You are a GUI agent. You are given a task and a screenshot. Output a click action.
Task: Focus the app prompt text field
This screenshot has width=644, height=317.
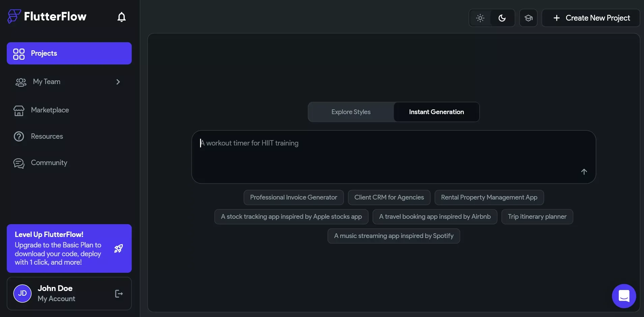click(x=394, y=157)
